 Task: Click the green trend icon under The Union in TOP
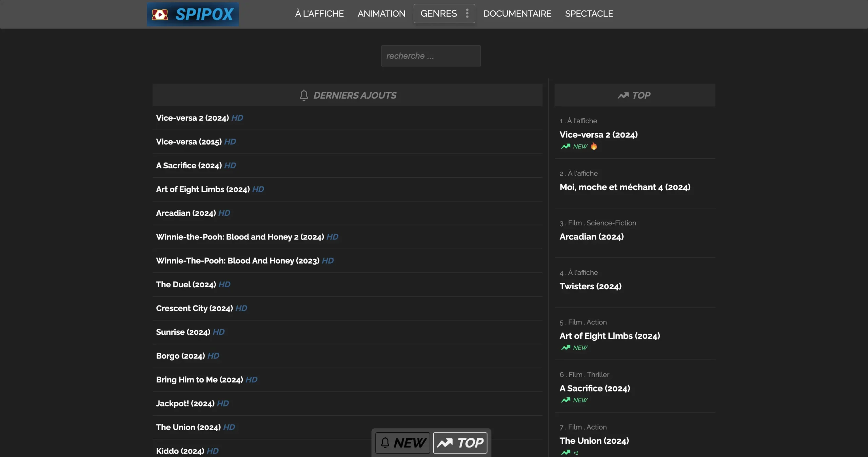click(565, 452)
